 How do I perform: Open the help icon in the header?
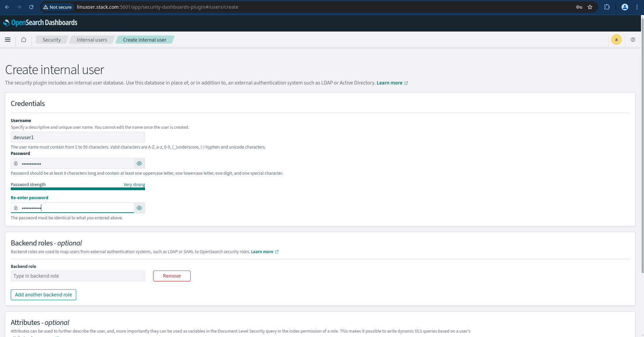click(x=633, y=40)
